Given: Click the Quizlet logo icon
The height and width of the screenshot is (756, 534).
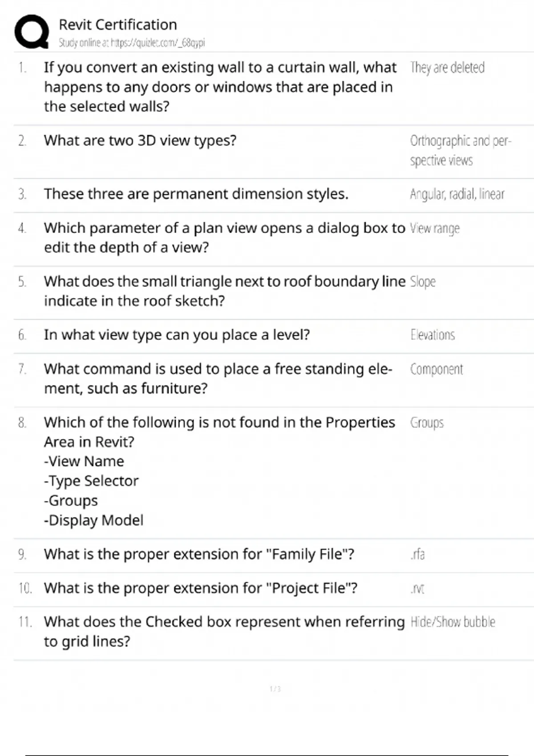Looking at the screenshot, I should click(x=32, y=32).
